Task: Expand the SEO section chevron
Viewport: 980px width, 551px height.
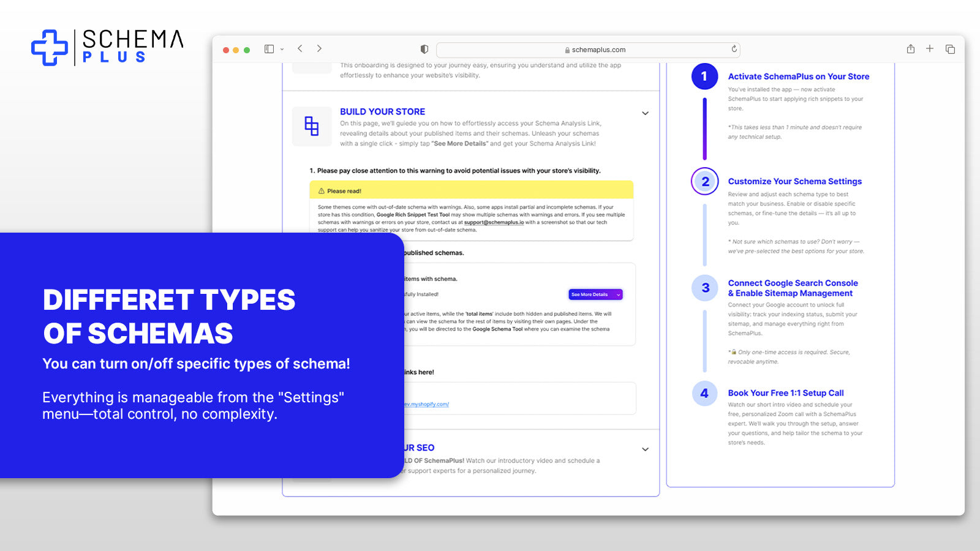Action: (x=645, y=449)
